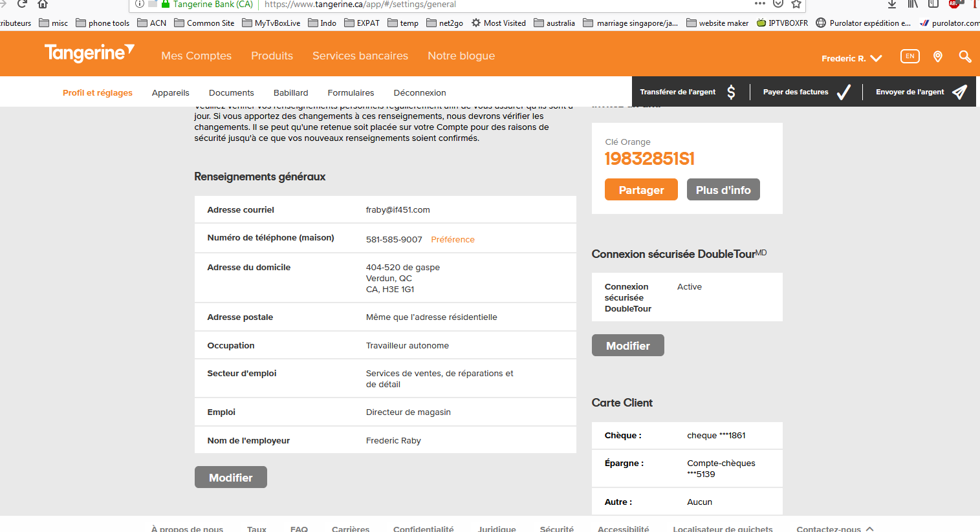
Task: Open the Purolator expédition bookmark
Action: (863, 23)
